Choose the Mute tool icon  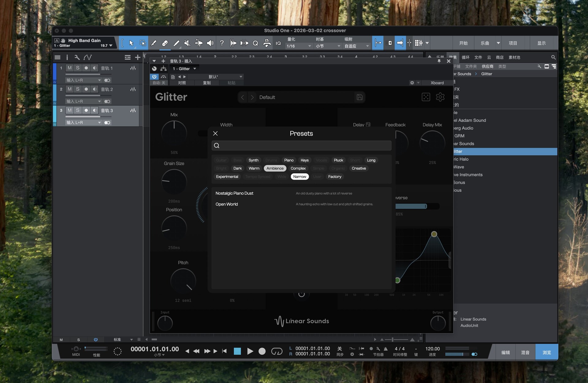point(187,43)
